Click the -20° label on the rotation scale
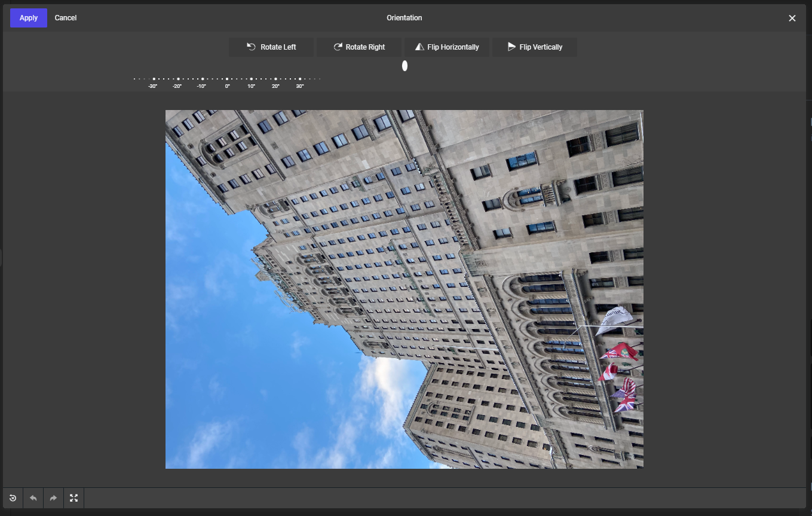 177,87
